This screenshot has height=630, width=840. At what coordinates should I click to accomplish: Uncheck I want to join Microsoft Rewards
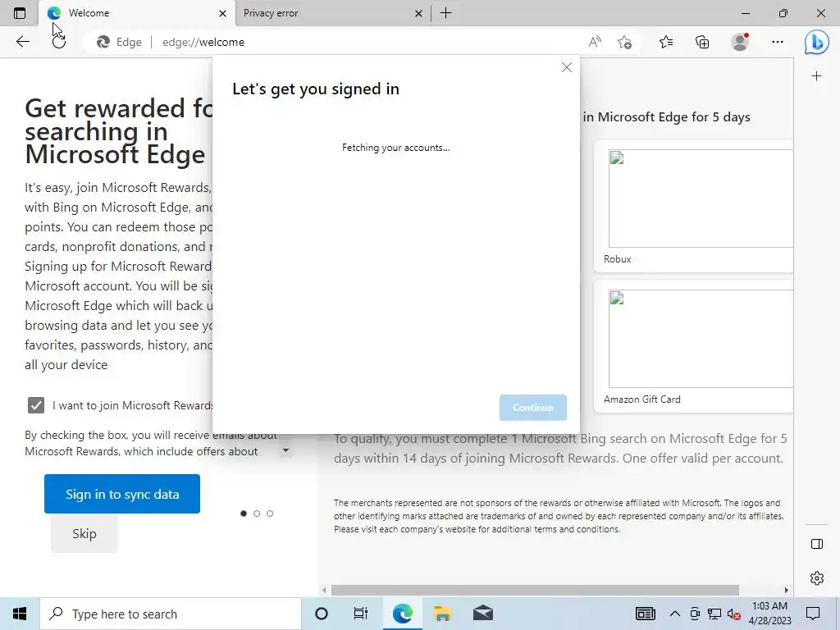(36, 405)
